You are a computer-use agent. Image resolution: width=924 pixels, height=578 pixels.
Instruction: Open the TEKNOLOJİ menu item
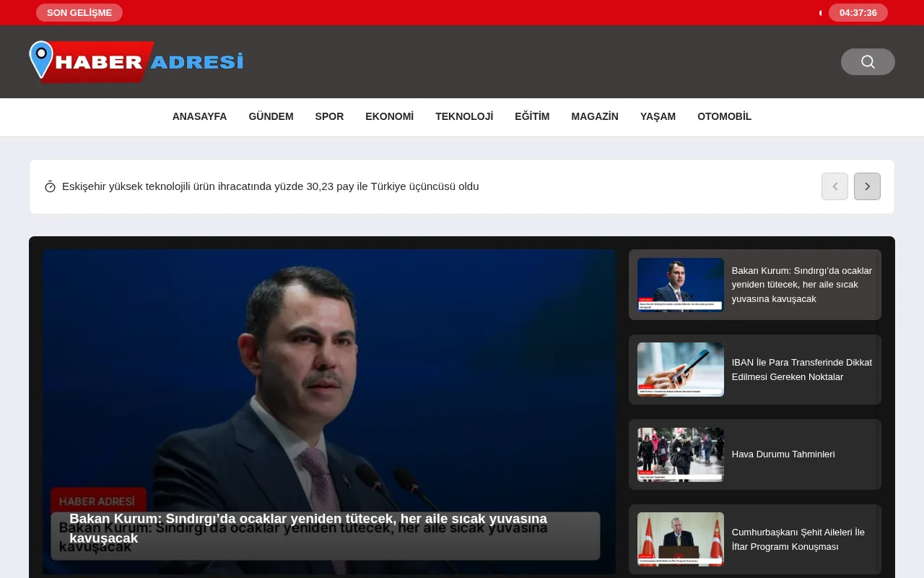coord(464,116)
